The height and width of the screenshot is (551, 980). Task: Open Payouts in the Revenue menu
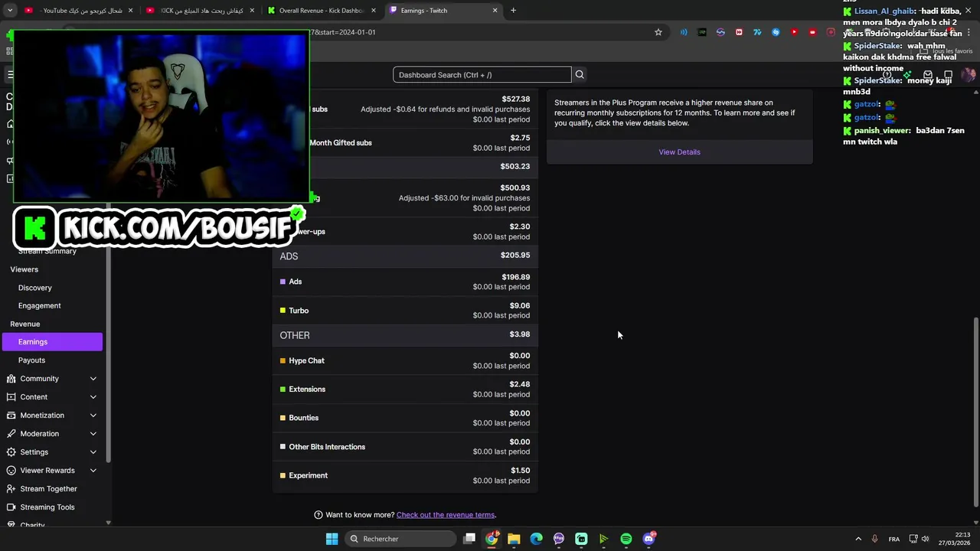(31, 360)
